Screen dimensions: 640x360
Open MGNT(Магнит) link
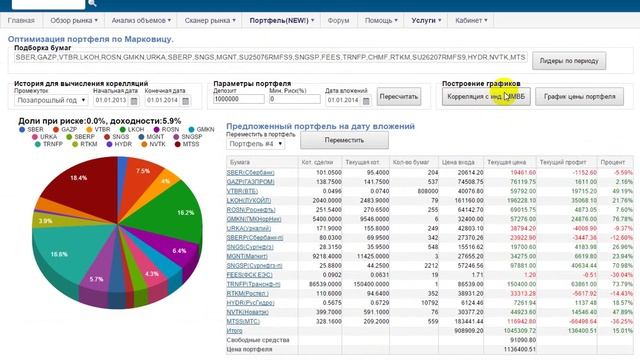coord(247,256)
